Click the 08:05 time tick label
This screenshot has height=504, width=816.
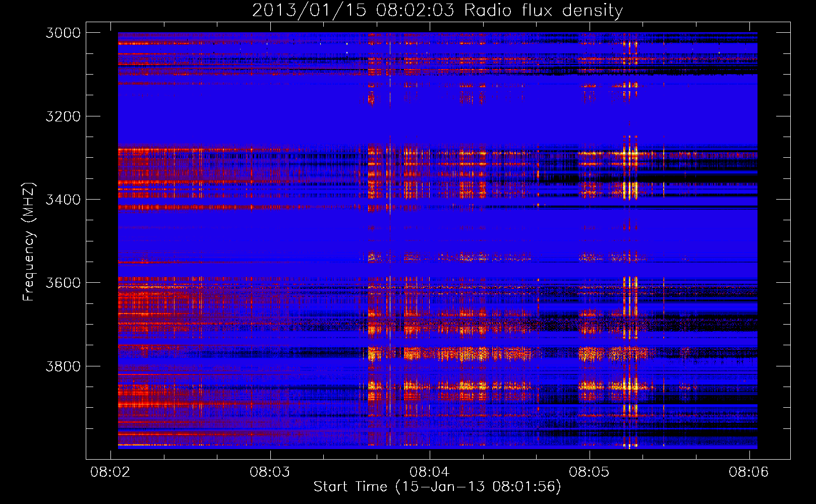click(x=589, y=472)
